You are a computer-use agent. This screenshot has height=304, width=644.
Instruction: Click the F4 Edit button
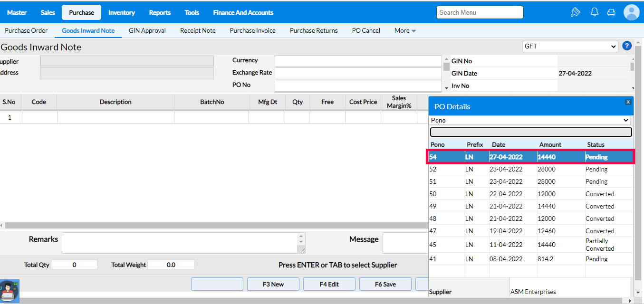tap(329, 284)
